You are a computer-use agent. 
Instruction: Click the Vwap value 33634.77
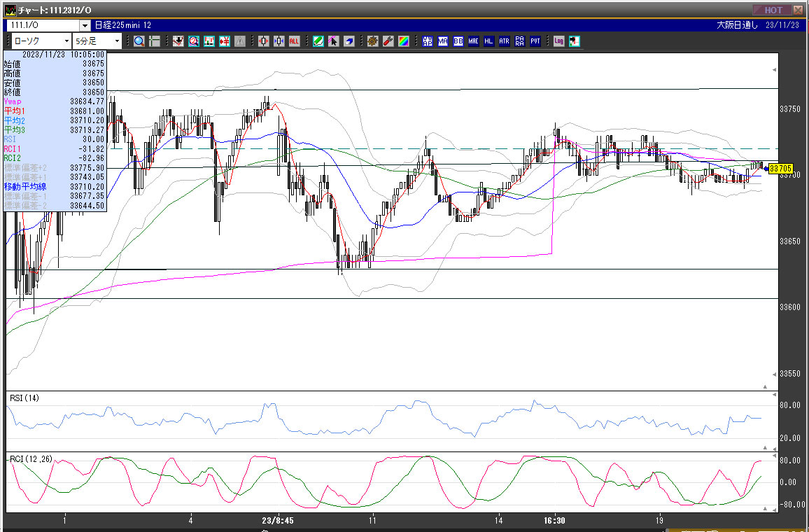click(87, 101)
